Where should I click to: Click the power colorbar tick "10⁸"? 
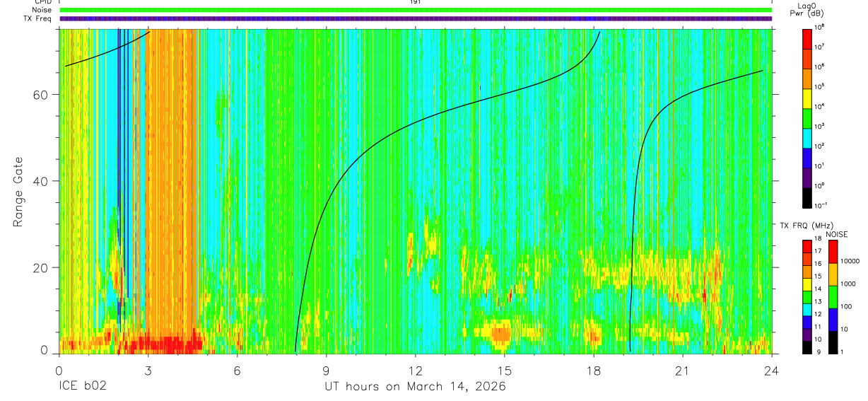pos(820,27)
